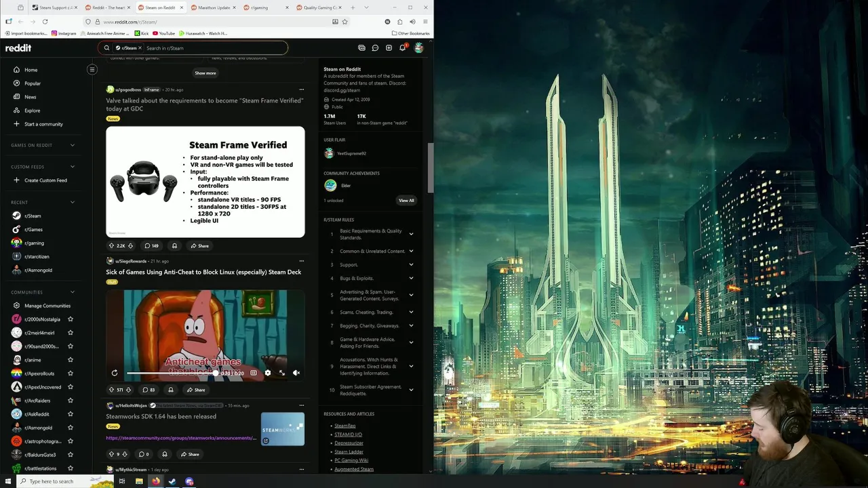Favorite r/ArcRaiders with star
Viewport: 868px width, 488px height.
pos(71,401)
